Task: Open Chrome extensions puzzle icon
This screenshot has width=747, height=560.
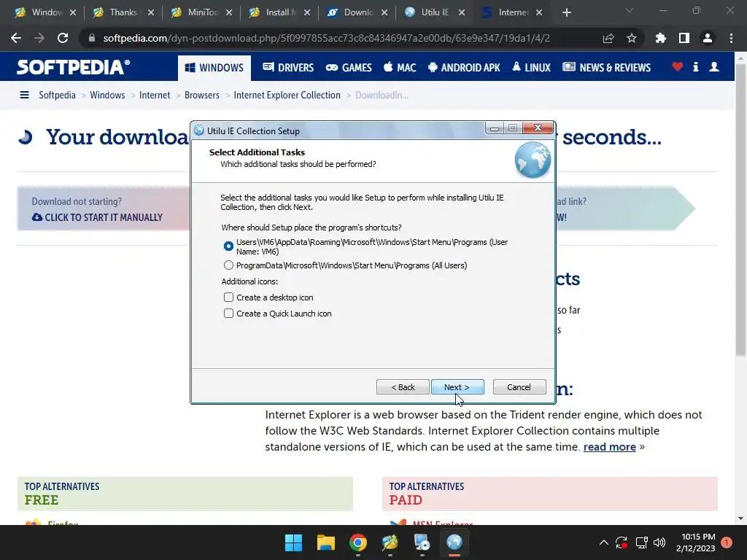Action: (x=661, y=38)
